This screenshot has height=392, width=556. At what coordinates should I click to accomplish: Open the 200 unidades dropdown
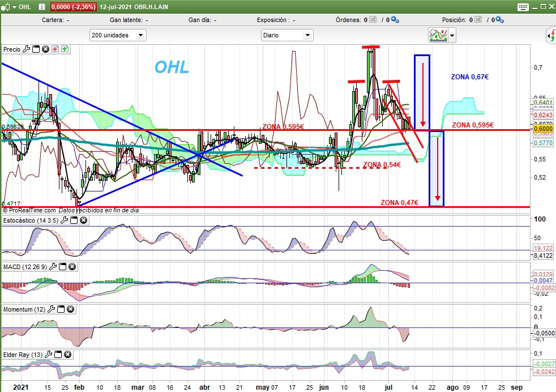[118, 35]
